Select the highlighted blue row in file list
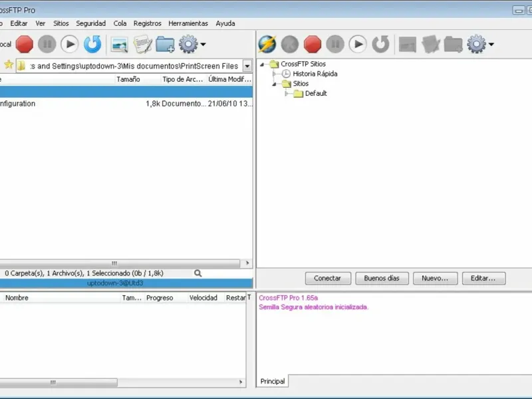The height and width of the screenshot is (399, 532). click(126, 92)
